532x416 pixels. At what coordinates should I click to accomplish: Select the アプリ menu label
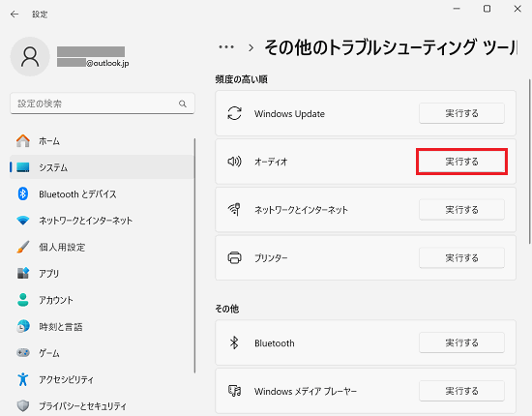(x=49, y=274)
